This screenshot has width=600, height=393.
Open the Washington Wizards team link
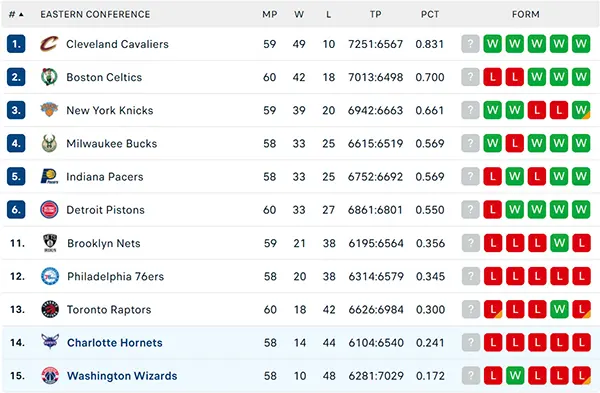click(x=122, y=376)
